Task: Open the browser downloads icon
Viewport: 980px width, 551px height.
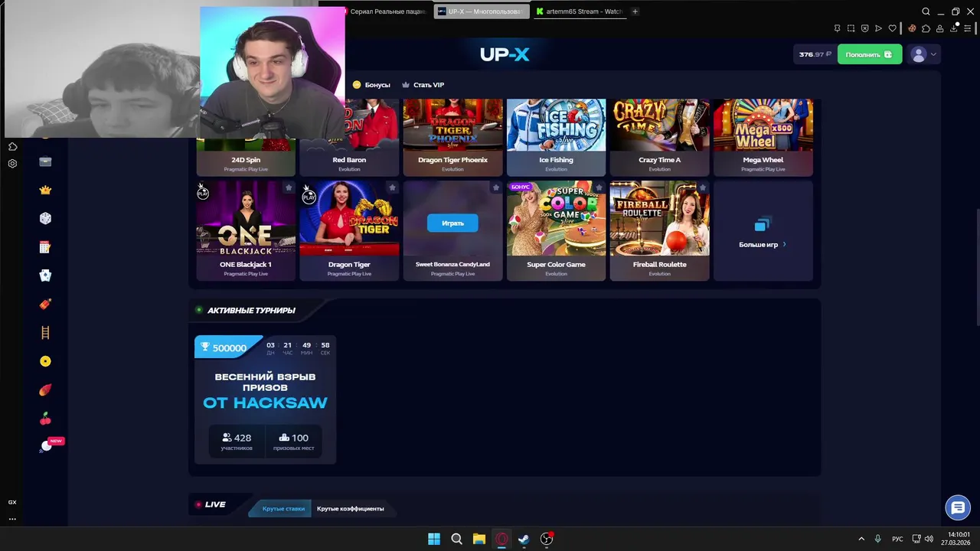Action: coord(954,28)
